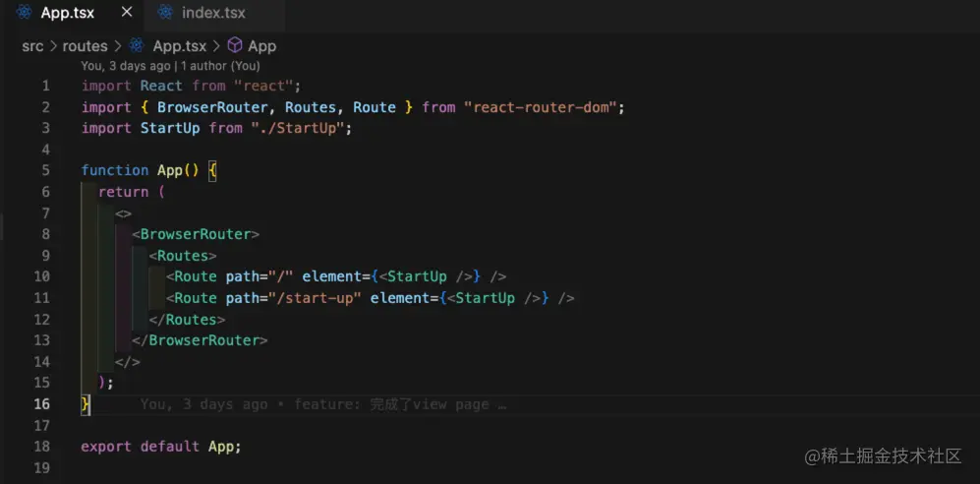Open the routes breadcrumb segment
Image resolution: width=980 pixels, height=484 pixels.
coord(85,46)
